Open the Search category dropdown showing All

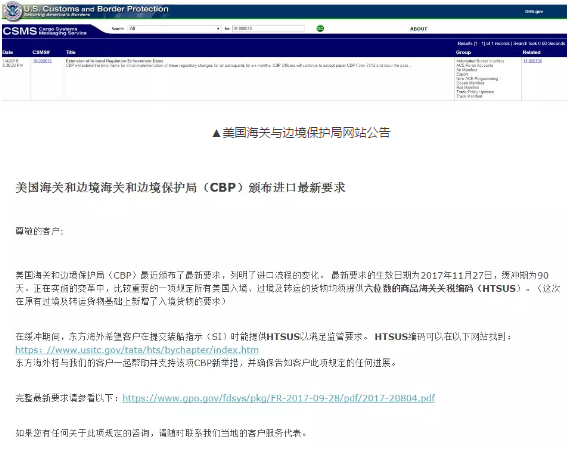(x=174, y=28)
